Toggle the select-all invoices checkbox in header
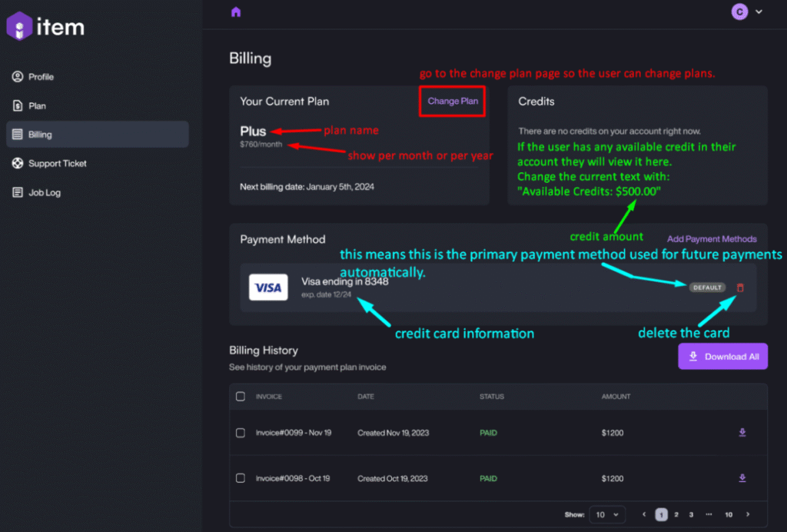Screen dimensions: 787x532 pos(241,397)
